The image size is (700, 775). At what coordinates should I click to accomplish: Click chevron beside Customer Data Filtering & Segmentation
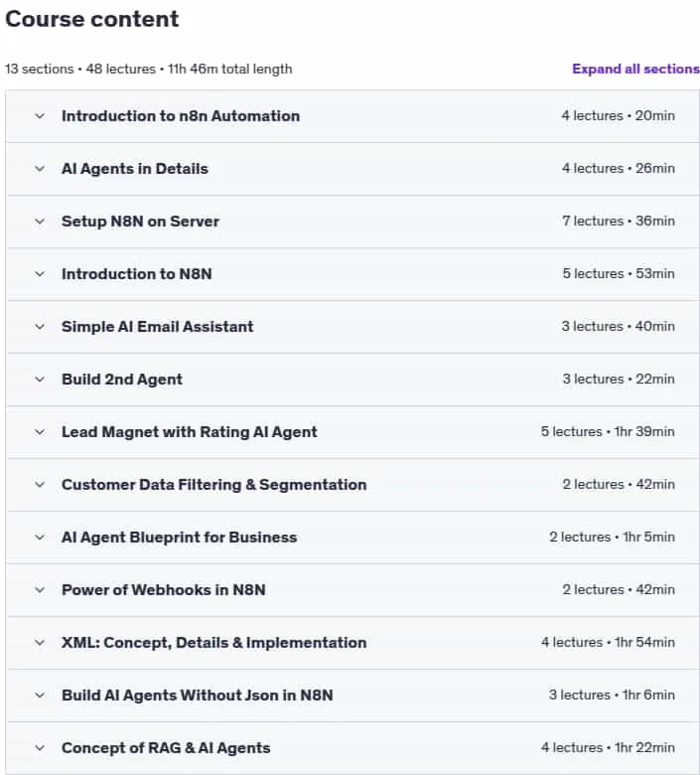point(40,485)
